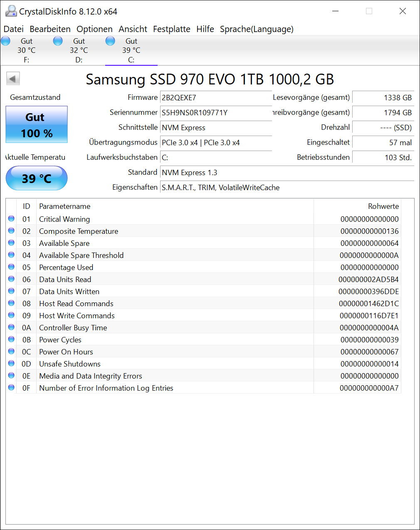Click the previous disk arrow button
Viewport: 420px width, 530px height.
click(x=13, y=79)
